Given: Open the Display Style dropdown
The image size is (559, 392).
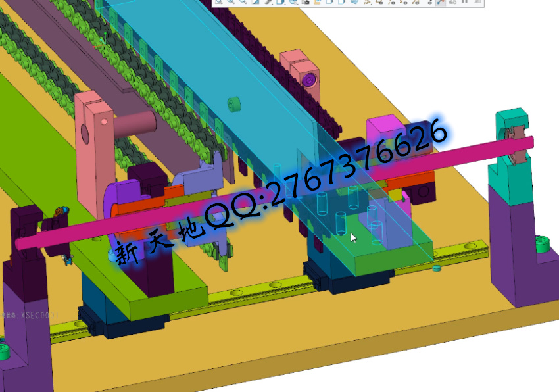Looking at the screenshot, I should click(x=269, y=2).
